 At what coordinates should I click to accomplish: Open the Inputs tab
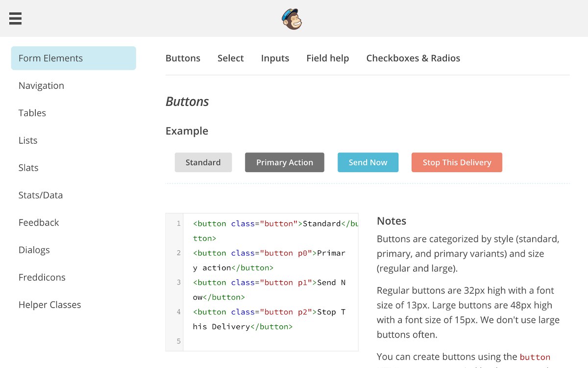(x=275, y=58)
